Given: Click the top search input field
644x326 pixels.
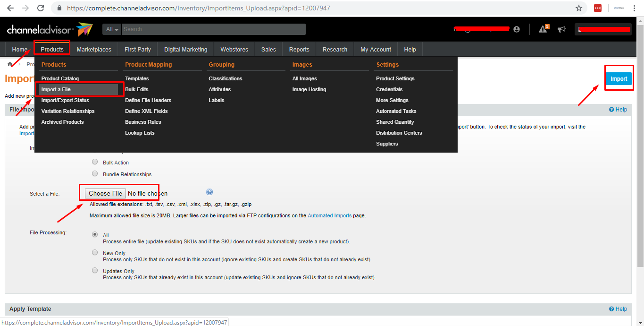Looking at the screenshot, I should (213, 29).
